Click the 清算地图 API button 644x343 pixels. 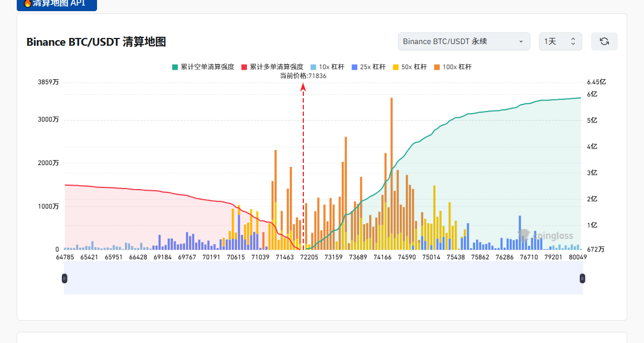(x=57, y=4)
